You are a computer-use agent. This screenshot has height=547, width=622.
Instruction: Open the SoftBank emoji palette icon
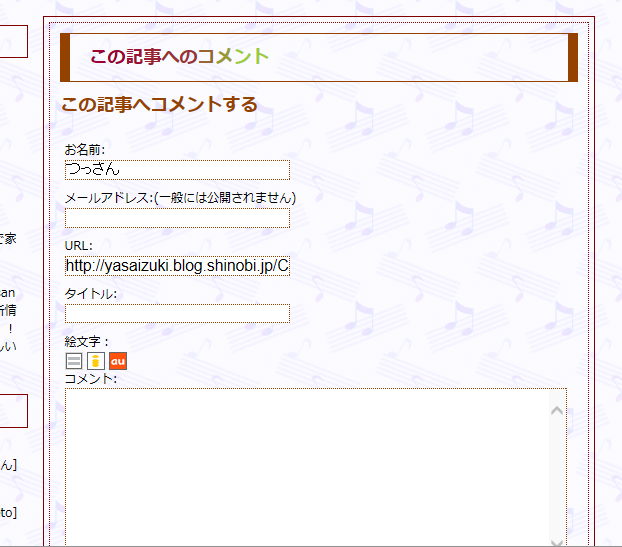(74, 361)
